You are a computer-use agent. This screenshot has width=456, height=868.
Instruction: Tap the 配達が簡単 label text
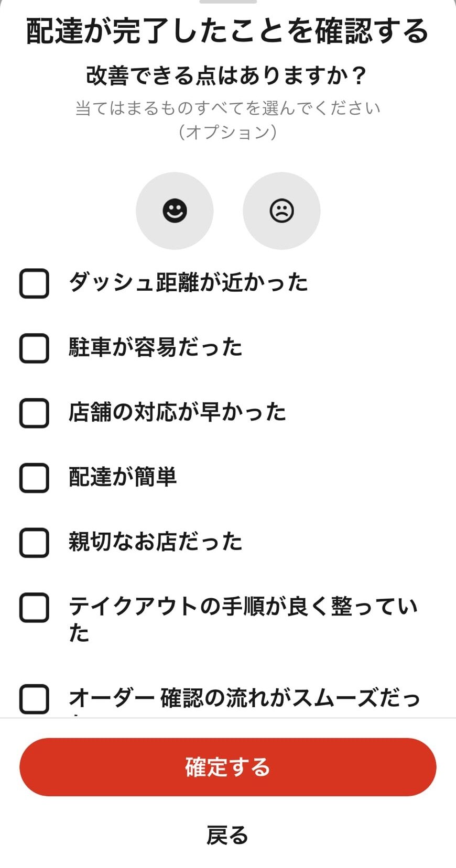coord(123,477)
